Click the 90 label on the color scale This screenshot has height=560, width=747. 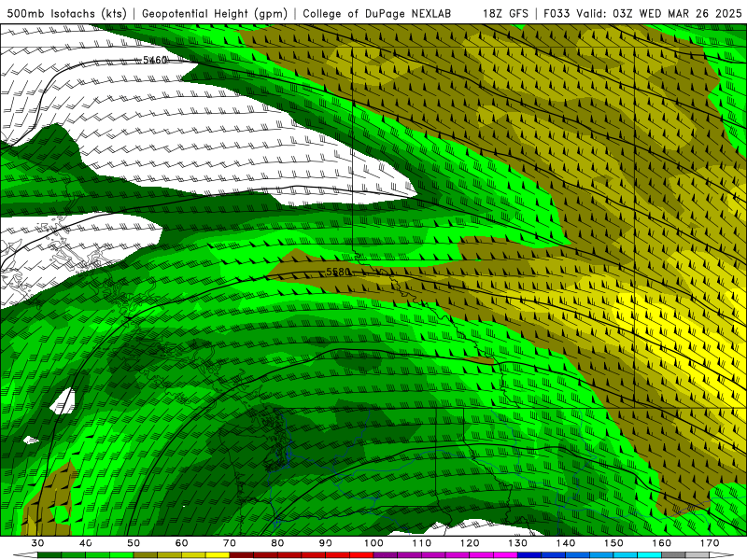(325, 543)
